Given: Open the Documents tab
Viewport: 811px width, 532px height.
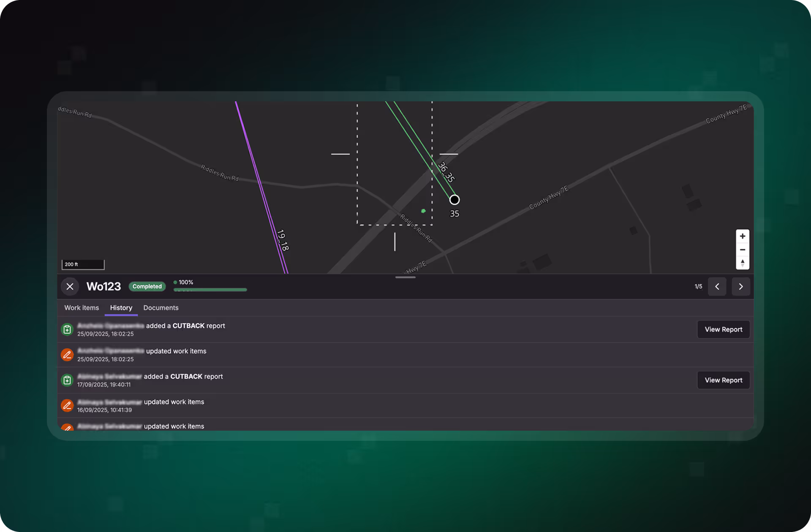Looking at the screenshot, I should point(161,308).
